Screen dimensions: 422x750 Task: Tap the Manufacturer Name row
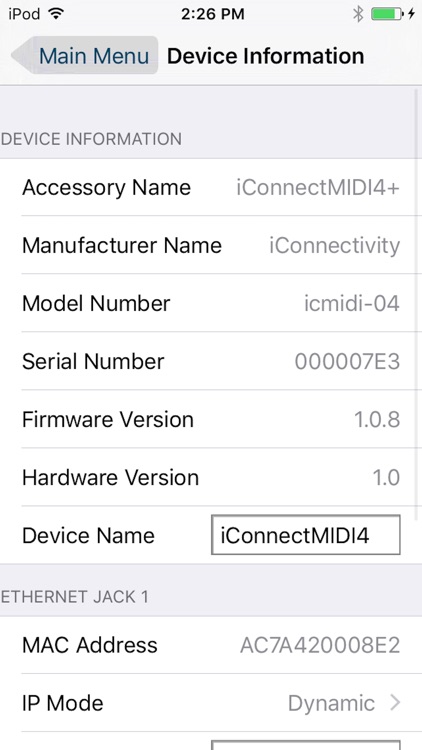click(211, 245)
